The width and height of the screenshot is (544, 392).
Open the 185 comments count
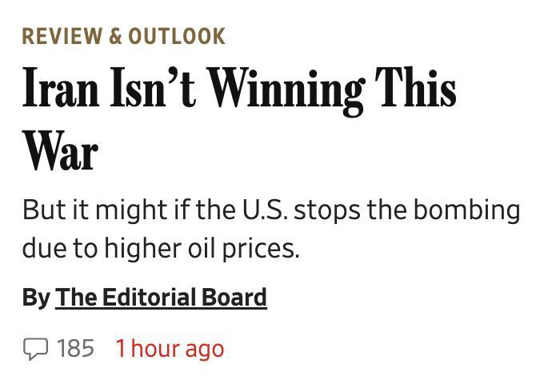pos(75,348)
